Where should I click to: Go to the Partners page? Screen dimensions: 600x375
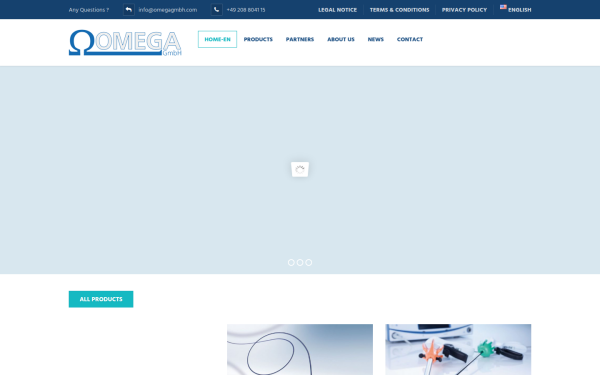click(x=300, y=39)
